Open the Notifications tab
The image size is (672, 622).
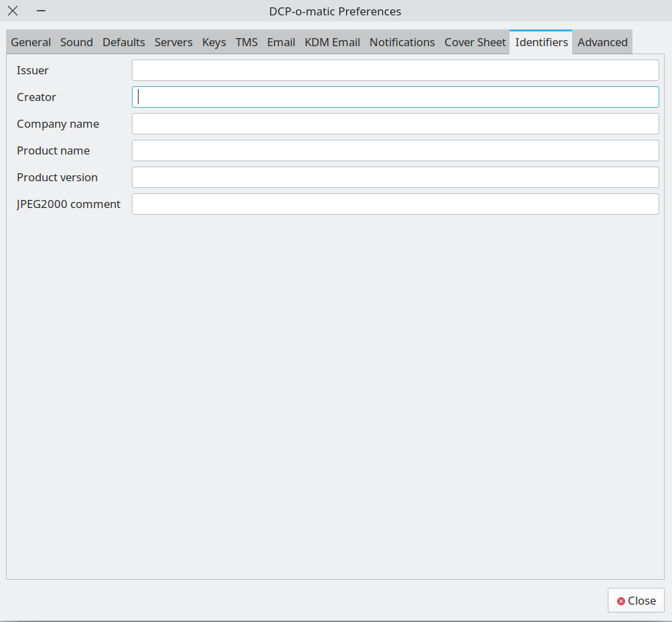coord(402,42)
